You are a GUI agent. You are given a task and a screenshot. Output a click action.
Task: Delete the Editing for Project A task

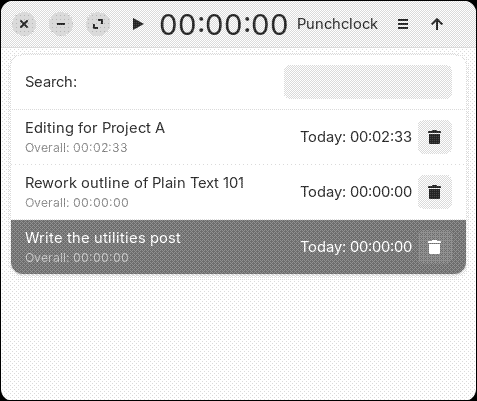coord(435,137)
